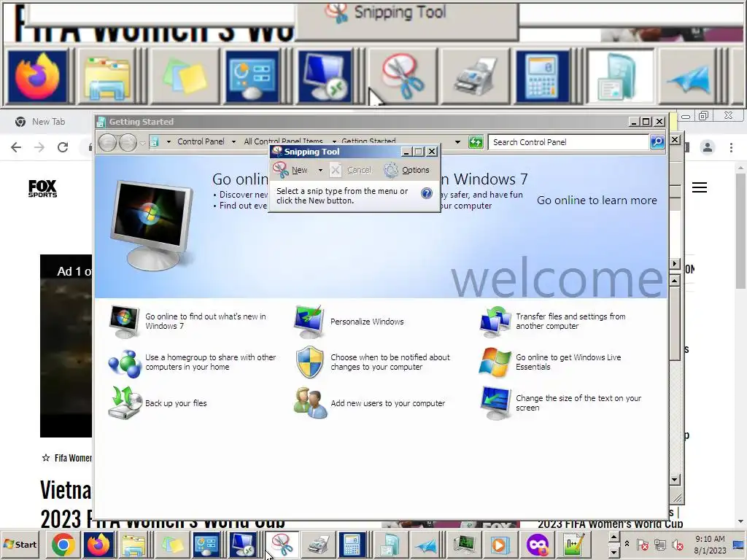Click the muted volume tray icon
Viewport: 747px width, 560px height.
pos(677,545)
